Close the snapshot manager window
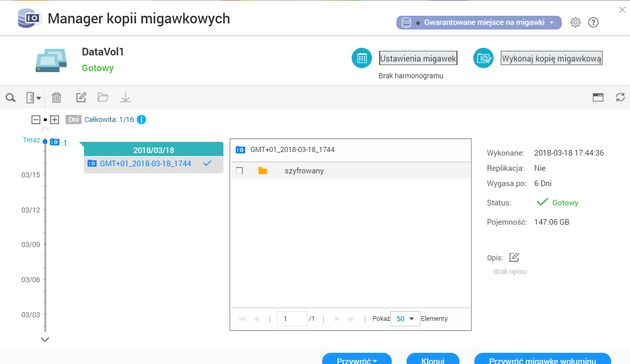 pyautogui.click(x=622, y=10)
